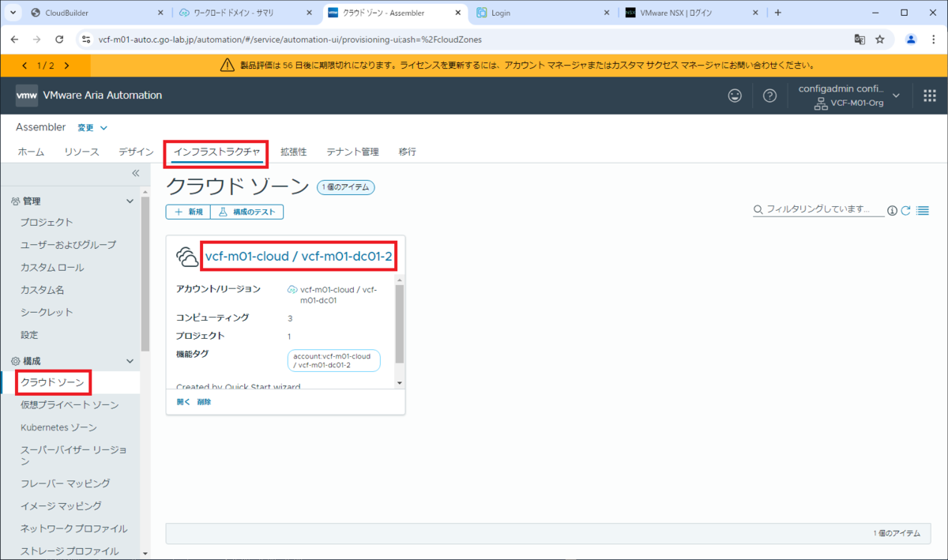Select クラウド ゾーン in sidebar
948x560 pixels.
point(52,382)
